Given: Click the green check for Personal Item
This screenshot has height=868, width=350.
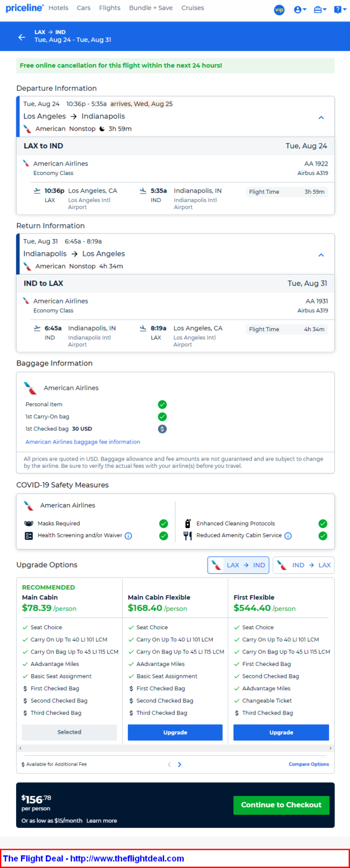Looking at the screenshot, I should click(x=162, y=404).
